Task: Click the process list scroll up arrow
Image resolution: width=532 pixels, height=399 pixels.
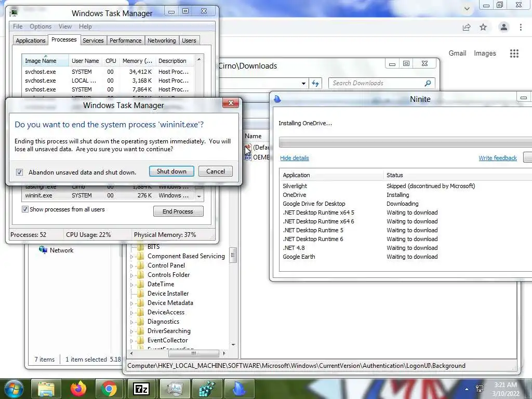Action: [x=199, y=59]
